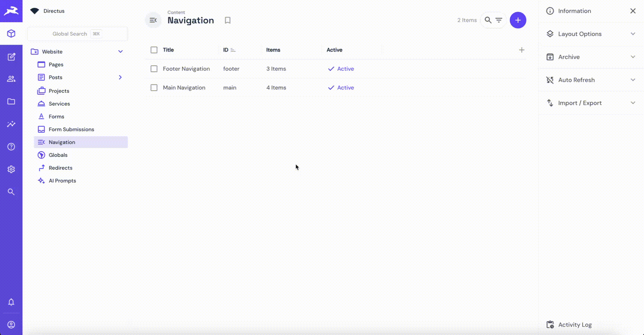The image size is (644, 335).
Task: Open the User Directory module icon
Action: click(11, 79)
